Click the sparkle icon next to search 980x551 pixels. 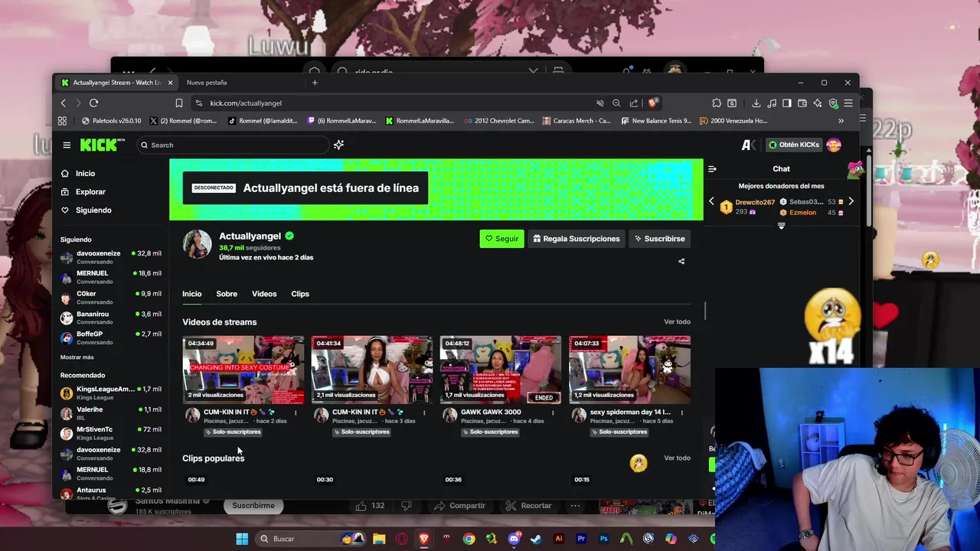tap(338, 145)
